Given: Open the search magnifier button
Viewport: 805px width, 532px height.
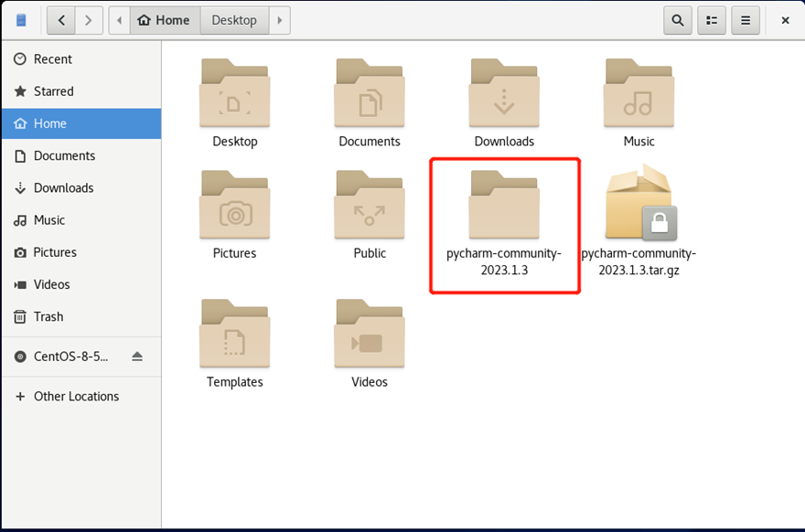Looking at the screenshot, I should [678, 20].
